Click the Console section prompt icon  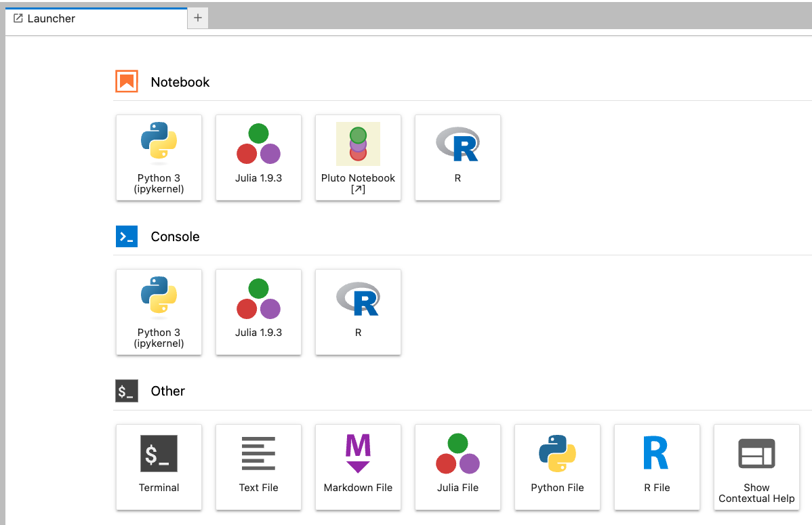pyautogui.click(x=127, y=236)
